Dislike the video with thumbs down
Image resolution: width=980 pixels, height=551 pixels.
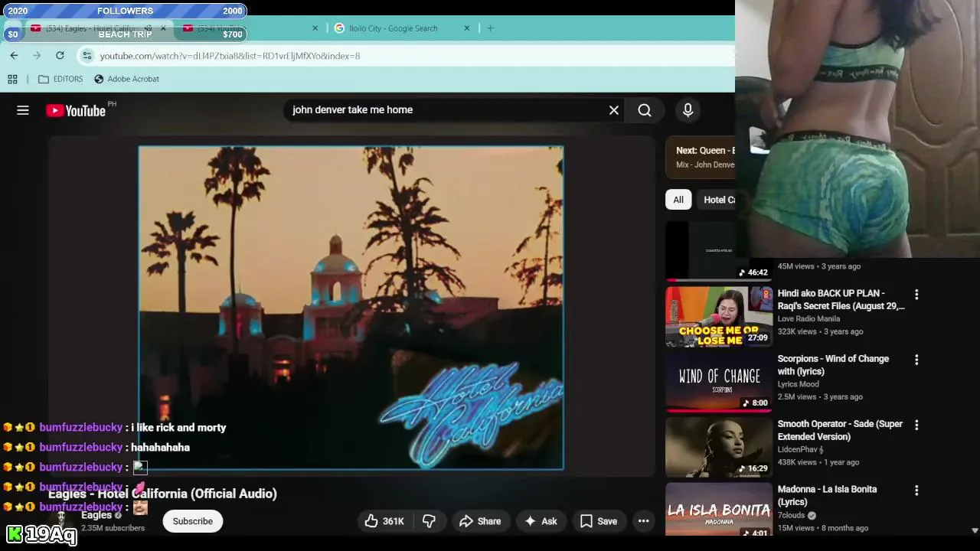coord(429,521)
